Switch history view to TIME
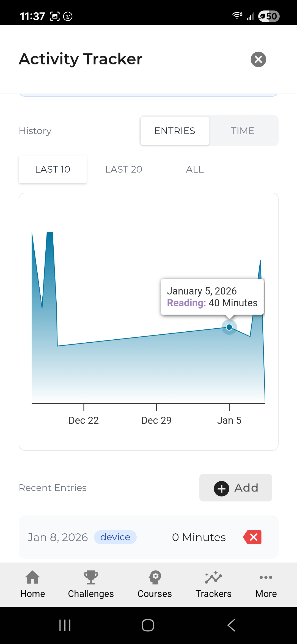This screenshot has height=644, width=297. point(243,131)
